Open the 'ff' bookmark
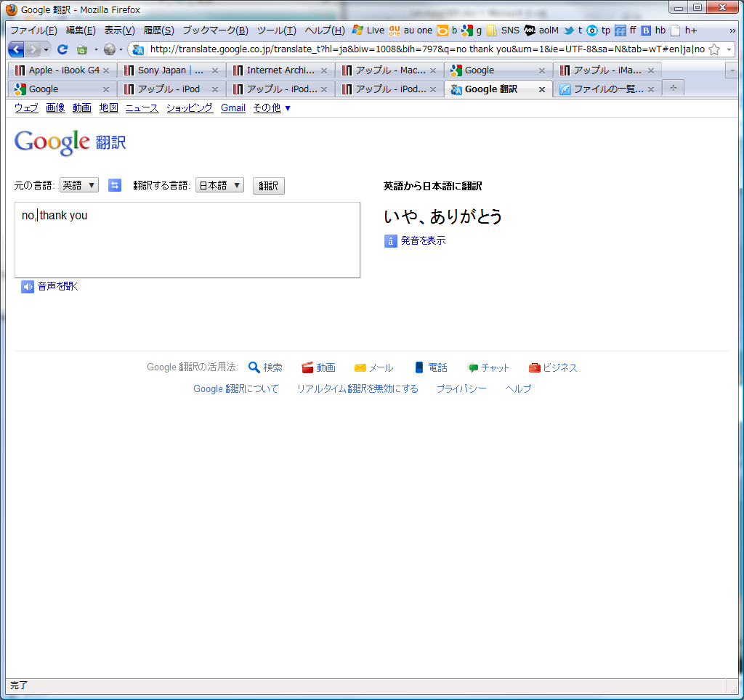This screenshot has height=700, width=744. pyautogui.click(x=626, y=30)
